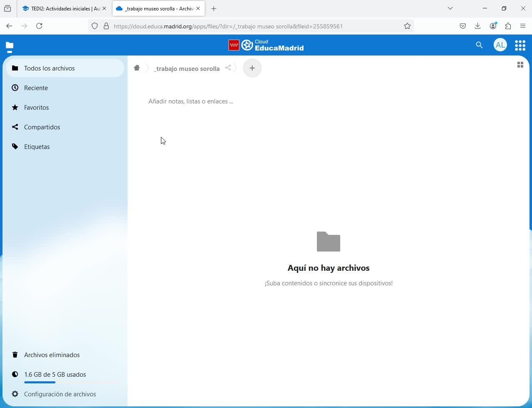
Task: Open a new browser tab
Action: pos(213,8)
